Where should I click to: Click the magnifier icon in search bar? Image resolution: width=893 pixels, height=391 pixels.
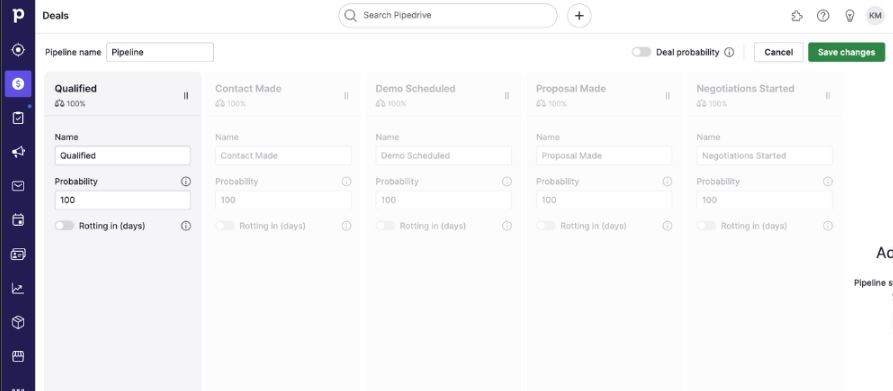coord(351,15)
